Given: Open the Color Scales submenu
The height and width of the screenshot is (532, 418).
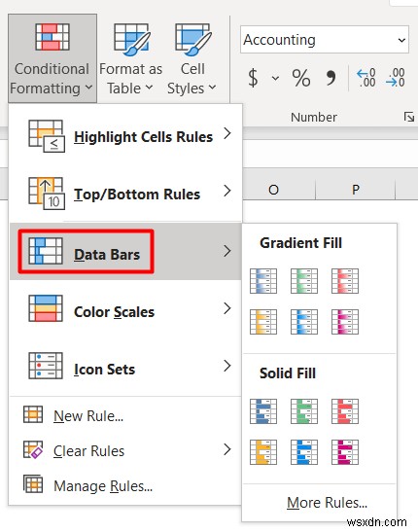Looking at the screenshot, I should 125,308.
